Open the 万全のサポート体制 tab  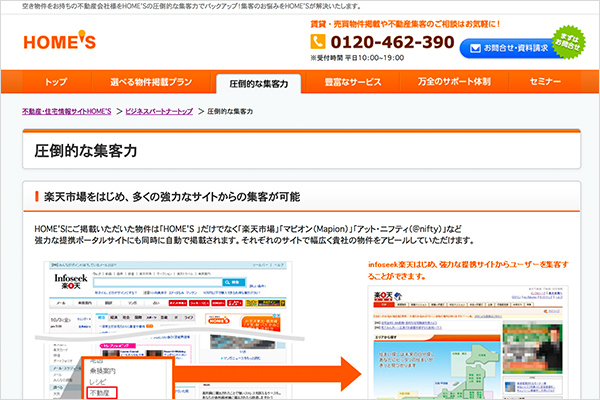(x=454, y=82)
